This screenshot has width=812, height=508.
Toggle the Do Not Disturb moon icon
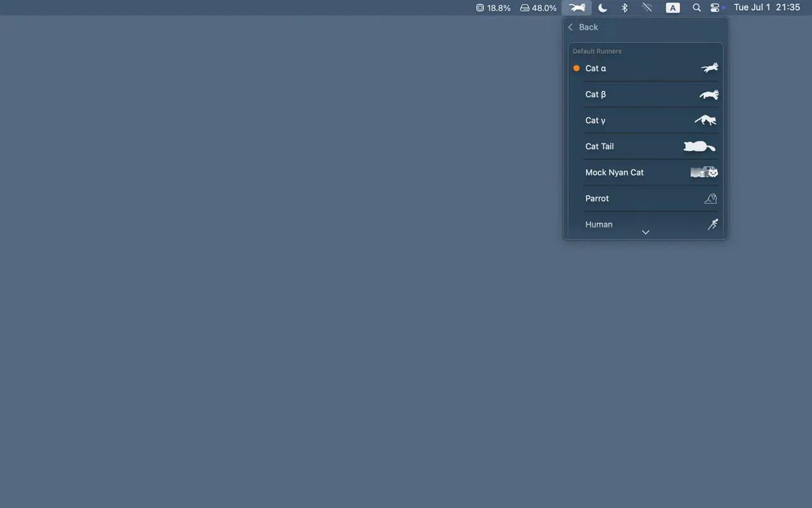pos(602,8)
